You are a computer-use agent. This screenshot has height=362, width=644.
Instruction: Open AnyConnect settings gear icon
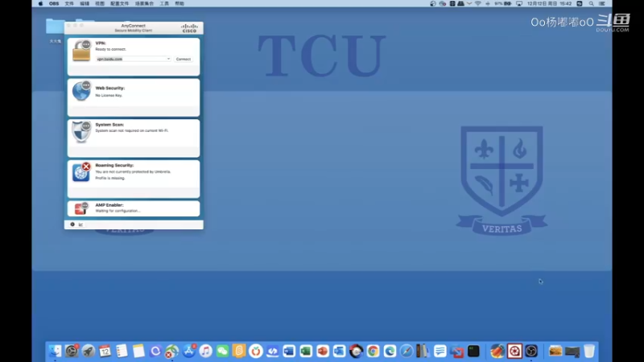pyautogui.click(x=72, y=224)
